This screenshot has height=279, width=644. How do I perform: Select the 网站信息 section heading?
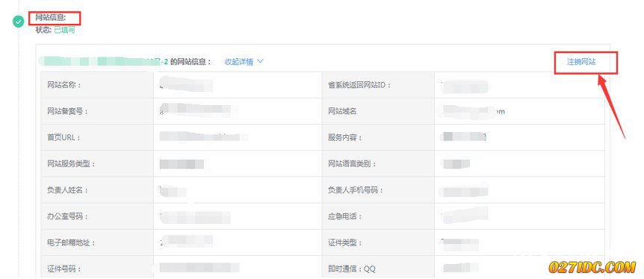point(51,18)
